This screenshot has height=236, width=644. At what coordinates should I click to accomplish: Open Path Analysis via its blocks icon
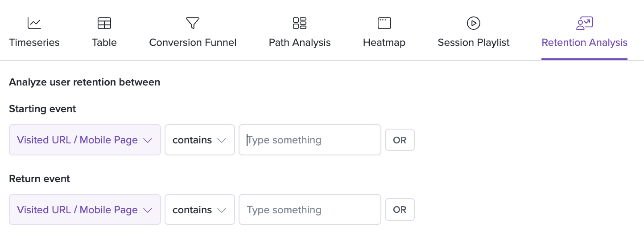pyautogui.click(x=300, y=23)
